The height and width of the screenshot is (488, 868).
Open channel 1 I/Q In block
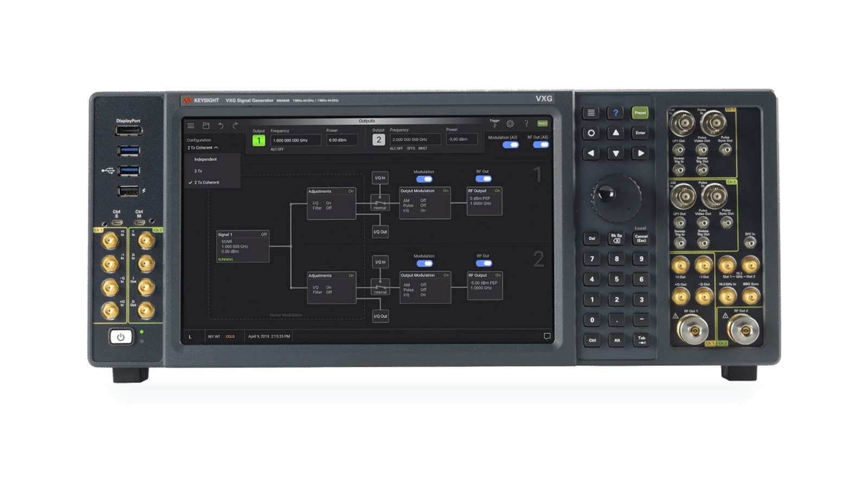click(380, 178)
